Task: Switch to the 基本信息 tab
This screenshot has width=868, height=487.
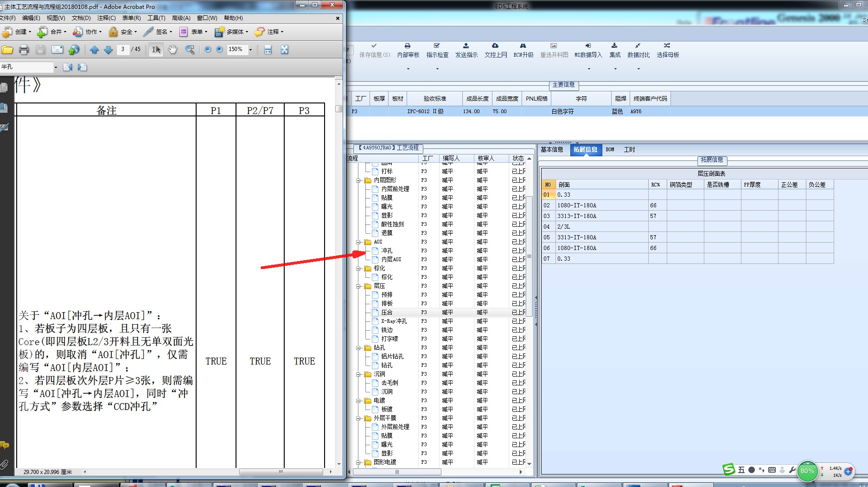Action: (x=552, y=150)
